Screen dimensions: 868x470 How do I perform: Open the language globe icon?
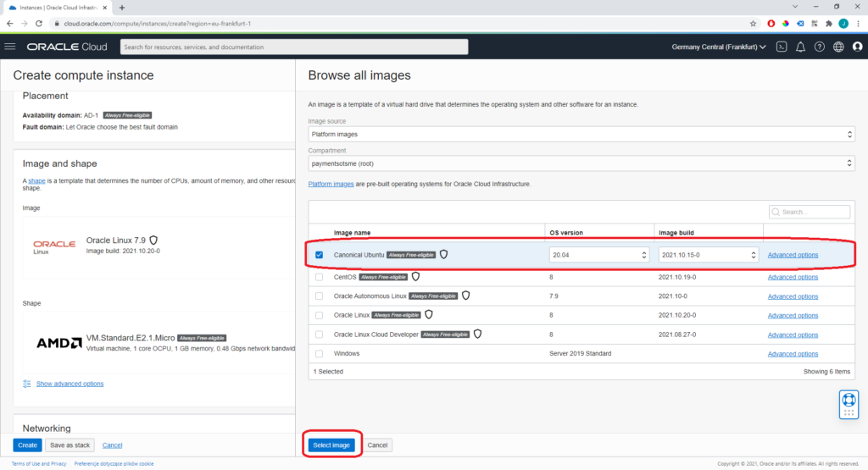[838, 47]
